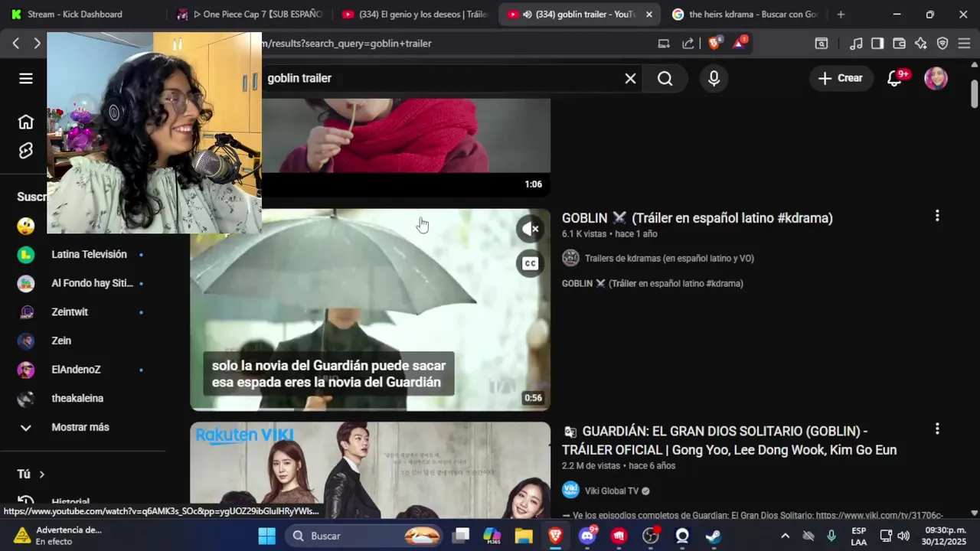Switch to the heirs kdrama Google tab
980x551 pixels.
746,15
